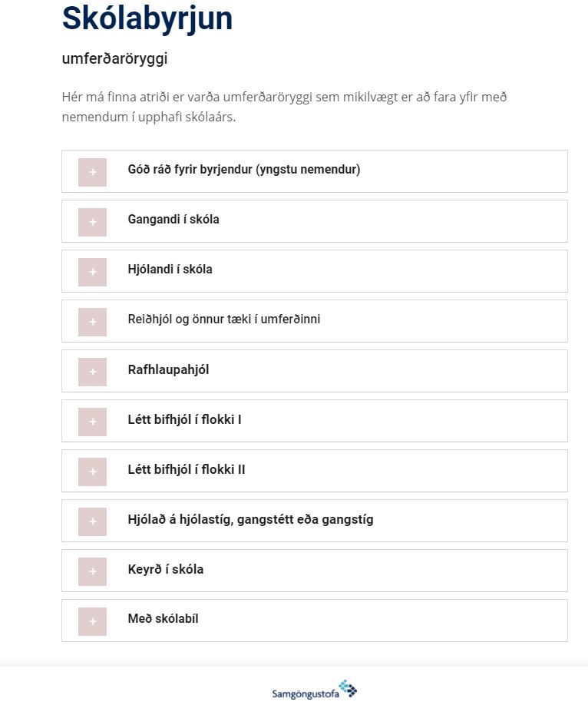This screenshot has width=588, height=715.
Task: Open the Samgöngustofa logo in footer
Action: [315, 690]
